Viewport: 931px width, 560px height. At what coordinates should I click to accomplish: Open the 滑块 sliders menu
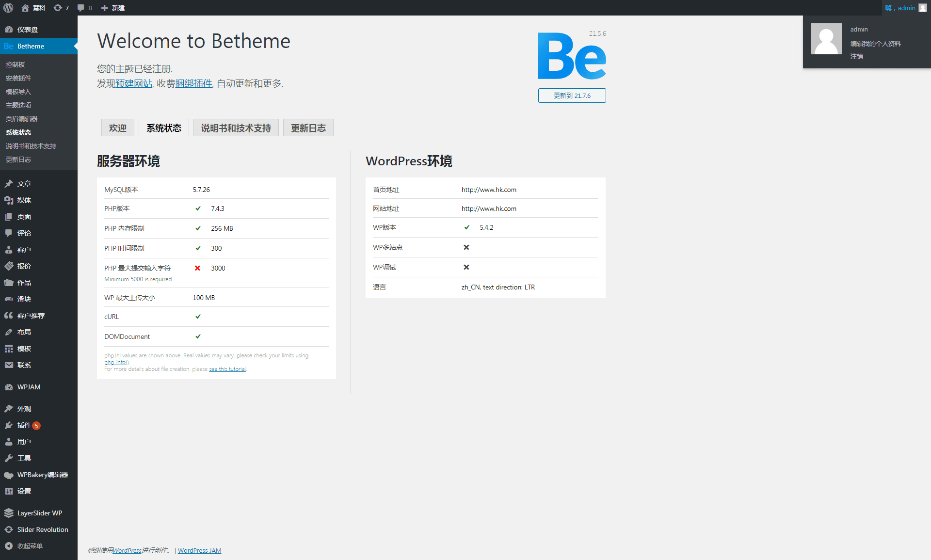(24, 299)
